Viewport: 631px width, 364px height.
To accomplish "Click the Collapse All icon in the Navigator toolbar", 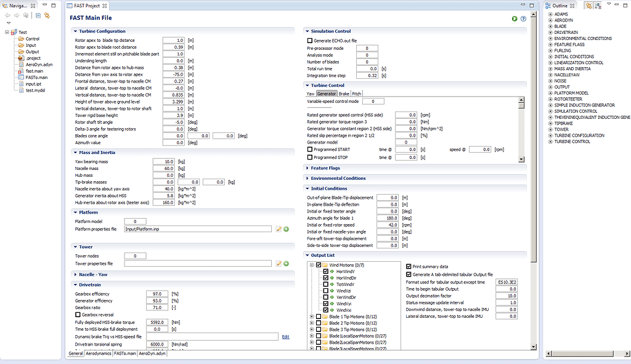I will [38, 15].
